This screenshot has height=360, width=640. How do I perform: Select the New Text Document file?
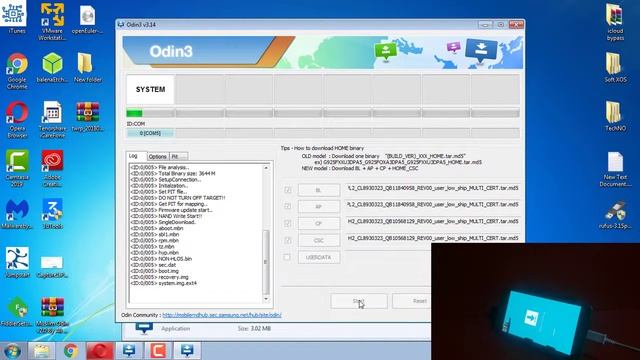[x=615, y=168]
